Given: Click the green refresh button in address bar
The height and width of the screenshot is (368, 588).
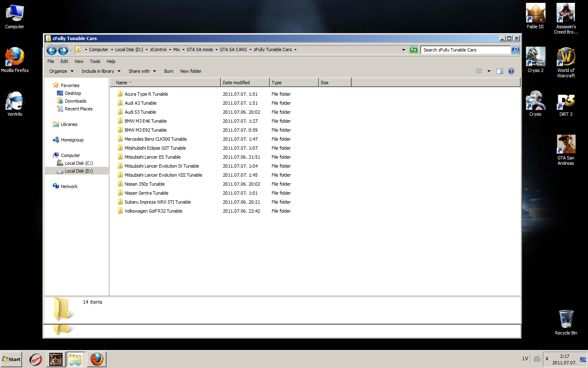Looking at the screenshot, I should 414,50.
